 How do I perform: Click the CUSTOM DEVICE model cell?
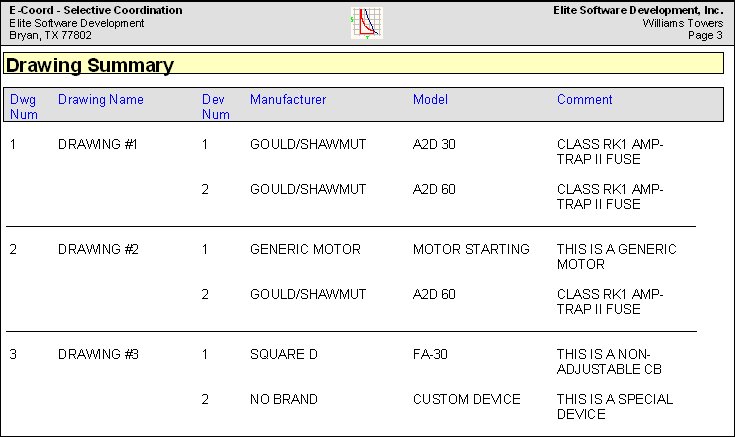point(466,399)
